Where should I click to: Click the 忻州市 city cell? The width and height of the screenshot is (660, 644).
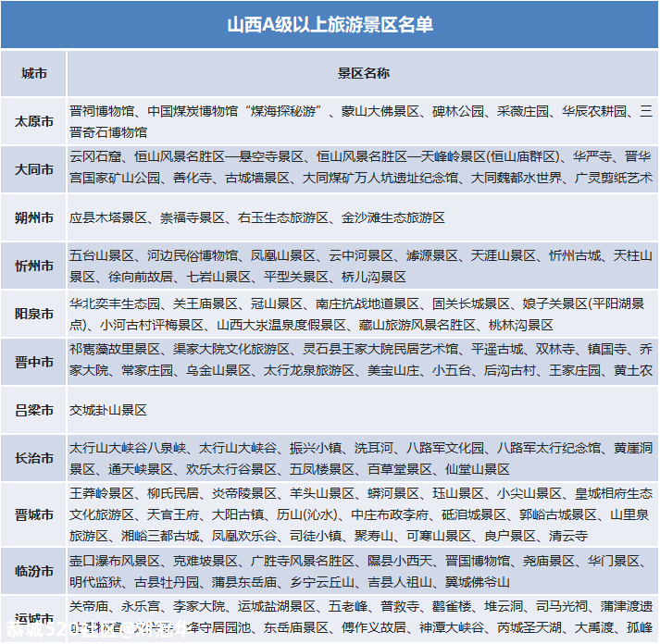tap(33, 266)
